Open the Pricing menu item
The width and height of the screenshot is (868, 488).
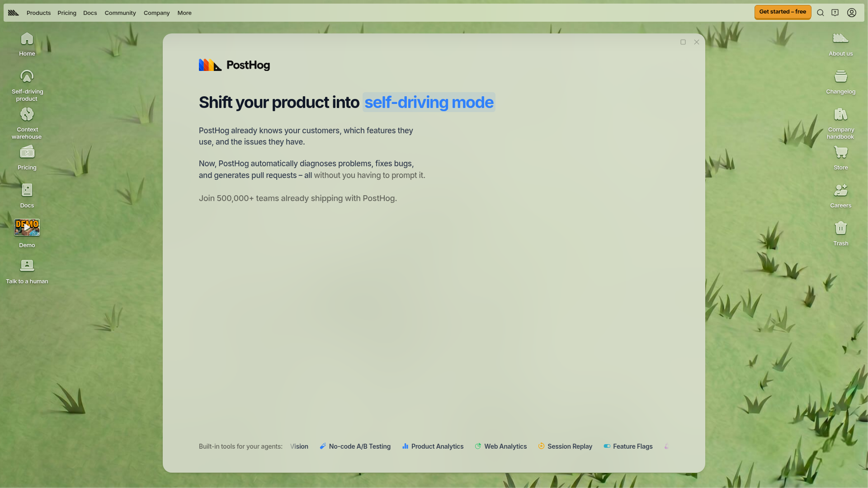(x=67, y=13)
